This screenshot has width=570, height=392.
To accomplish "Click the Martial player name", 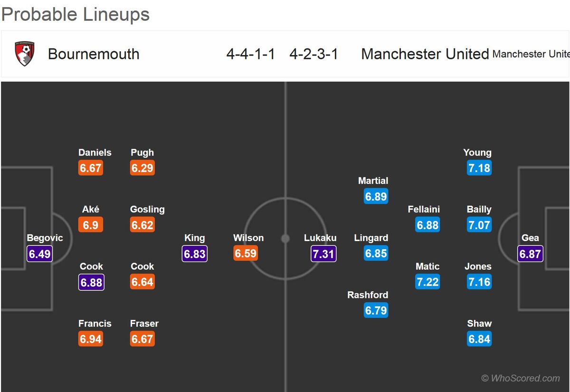I will point(373,181).
